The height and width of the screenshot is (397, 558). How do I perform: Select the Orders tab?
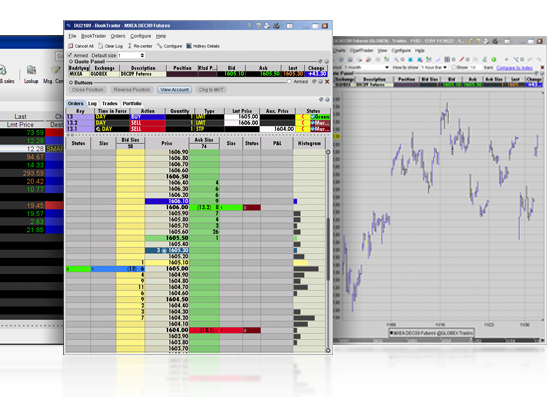coord(75,104)
